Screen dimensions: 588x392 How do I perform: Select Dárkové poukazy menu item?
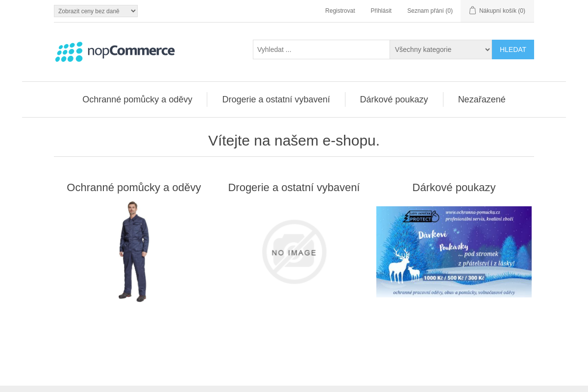[394, 99]
